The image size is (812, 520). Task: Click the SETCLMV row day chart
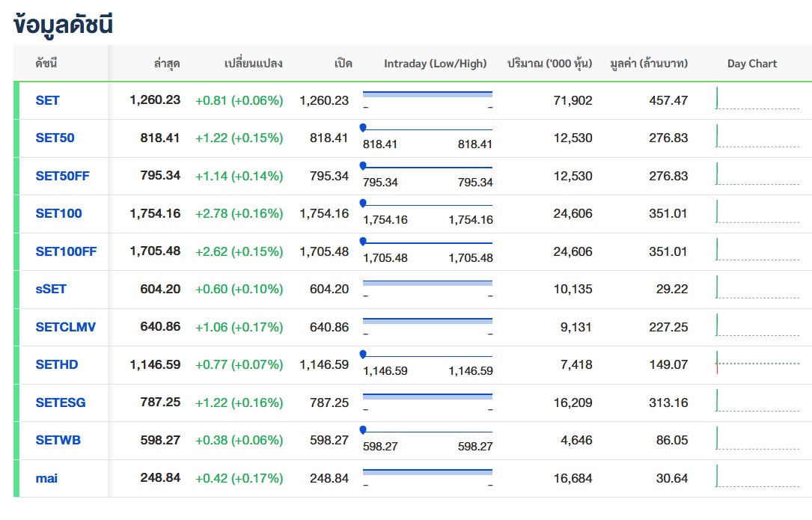(x=757, y=325)
